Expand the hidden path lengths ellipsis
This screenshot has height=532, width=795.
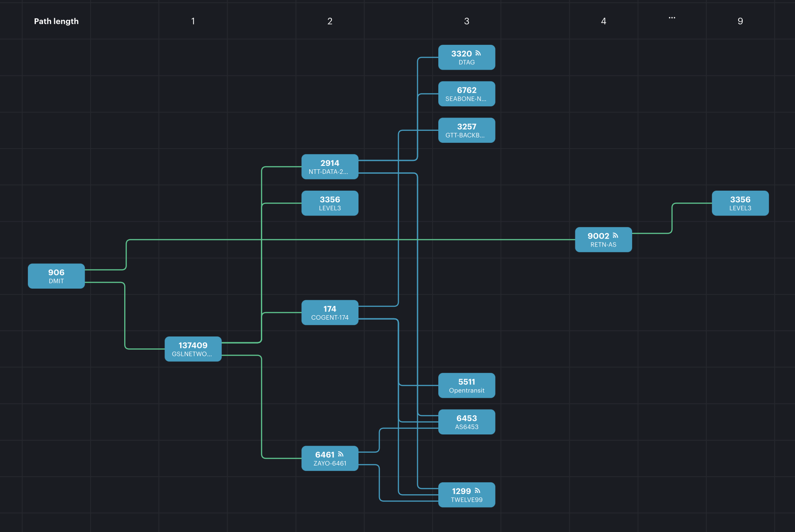[x=672, y=18]
